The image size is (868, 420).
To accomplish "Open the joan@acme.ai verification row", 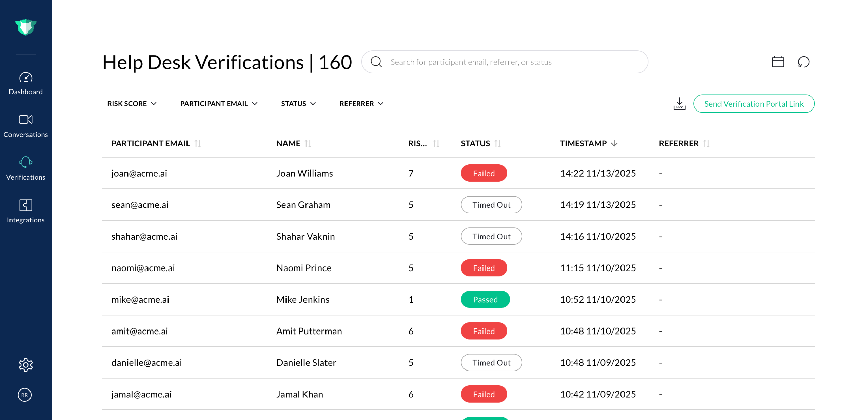I will point(139,173).
